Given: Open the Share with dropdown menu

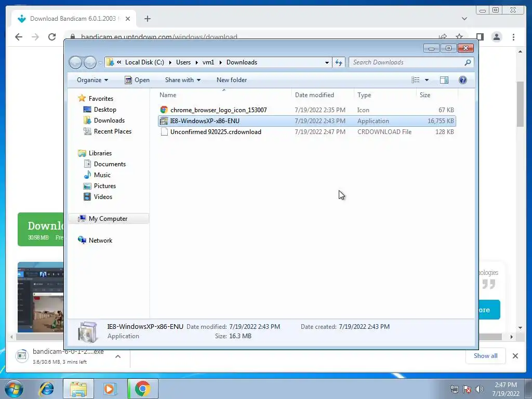Looking at the screenshot, I should pyautogui.click(x=182, y=79).
